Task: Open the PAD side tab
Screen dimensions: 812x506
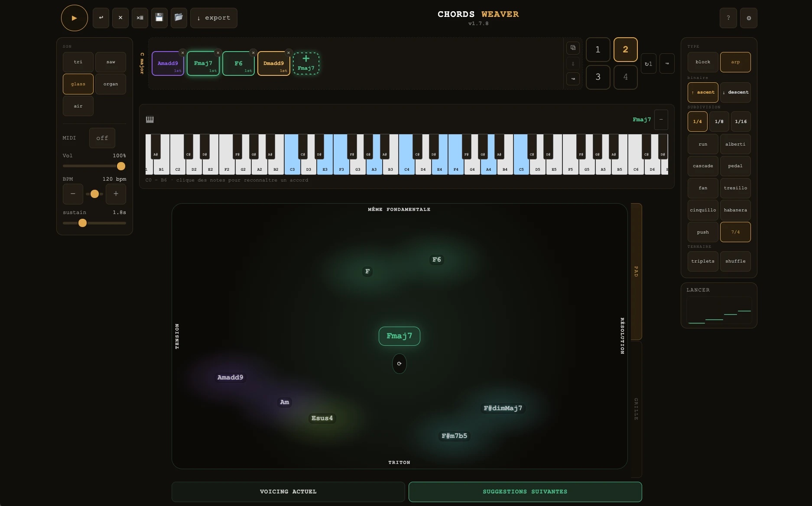Action: (636, 272)
